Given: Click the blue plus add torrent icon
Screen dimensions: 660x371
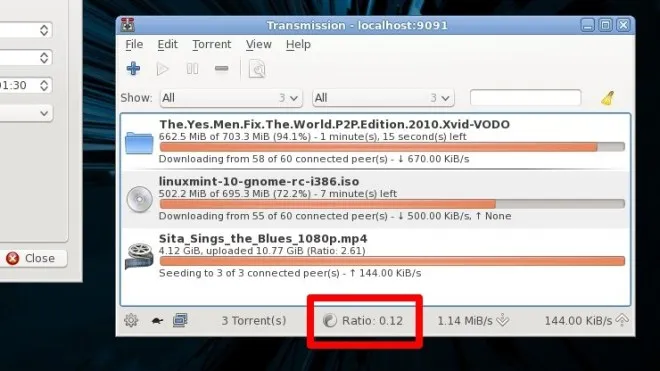Looking at the screenshot, I should click(133, 68).
